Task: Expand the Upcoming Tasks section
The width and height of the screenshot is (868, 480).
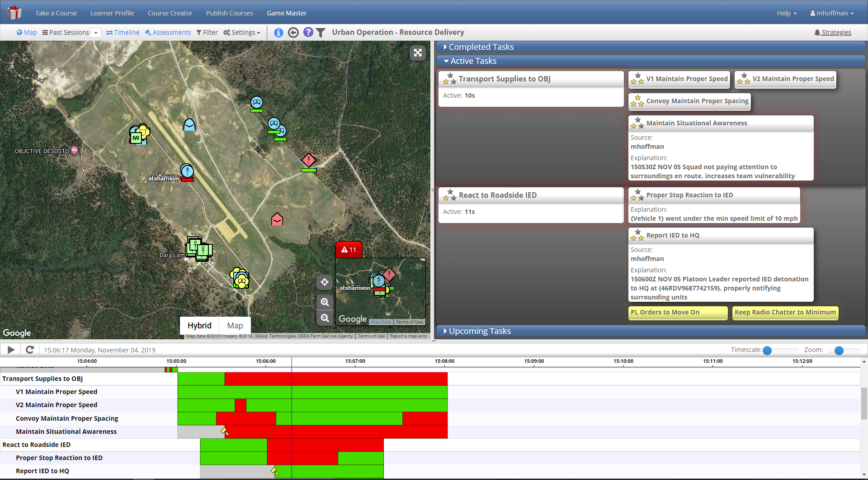Action: (x=651, y=331)
